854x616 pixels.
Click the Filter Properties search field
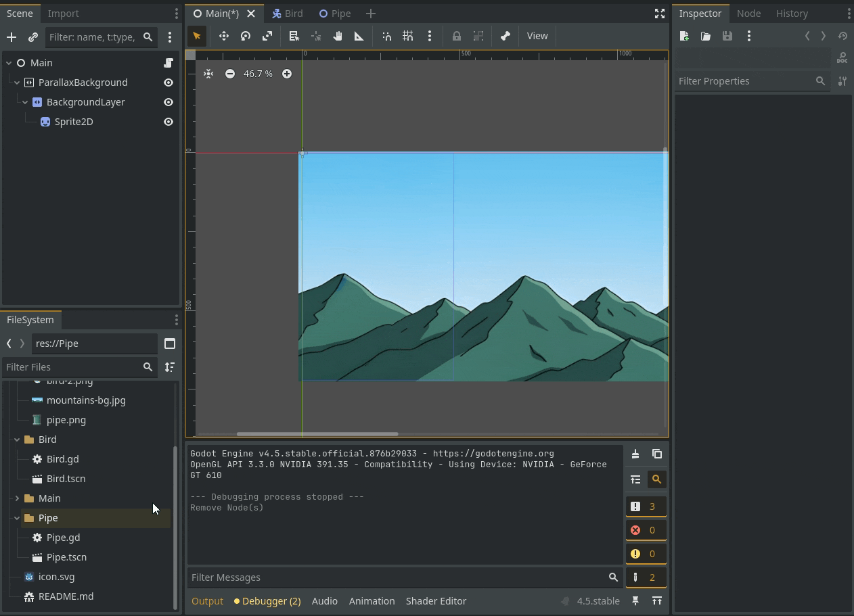[x=744, y=81]
